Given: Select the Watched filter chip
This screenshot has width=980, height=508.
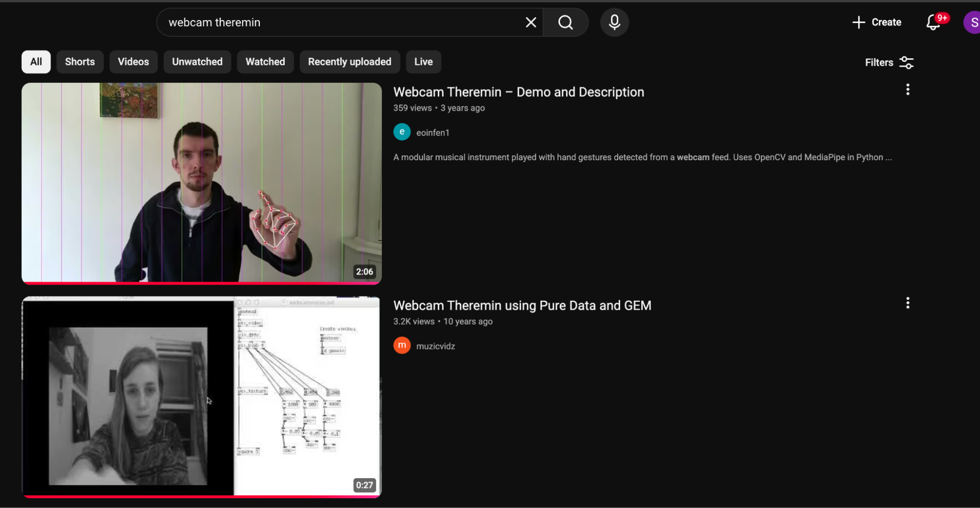Looking at the screenshot, I should pos(265,62).
